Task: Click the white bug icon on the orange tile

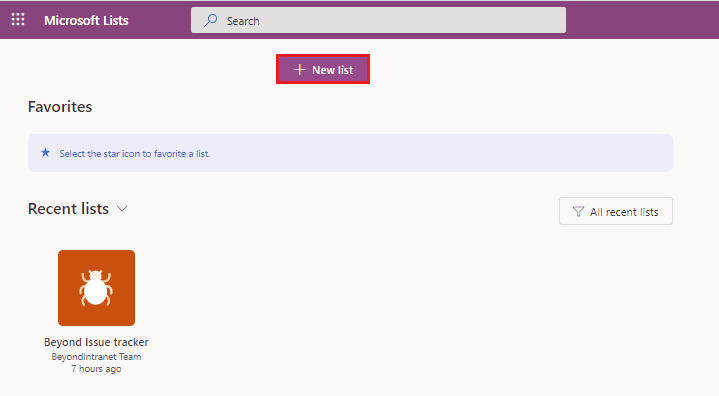Action: [x=96, y=288]
